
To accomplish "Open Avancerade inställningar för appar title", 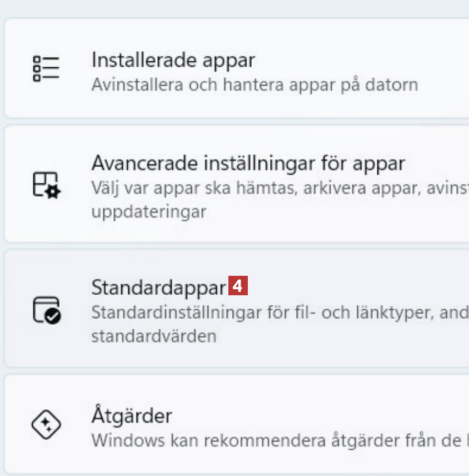I will coord(248,163).
